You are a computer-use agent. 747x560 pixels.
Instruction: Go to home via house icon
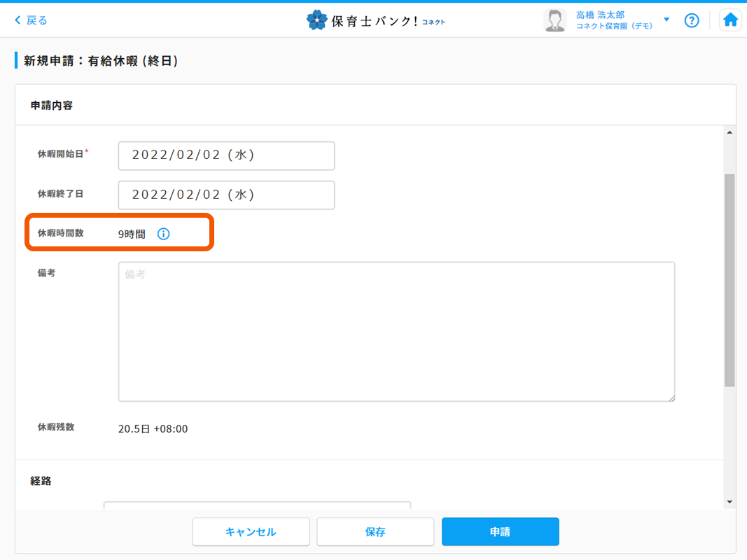pyautogui.click(x=730, y=20)
